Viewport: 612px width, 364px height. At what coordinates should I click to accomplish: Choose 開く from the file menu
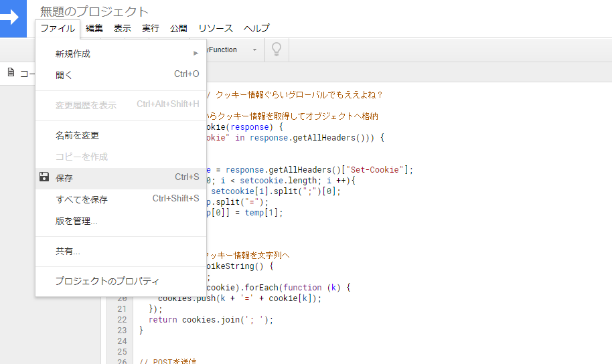pos(64,75)
